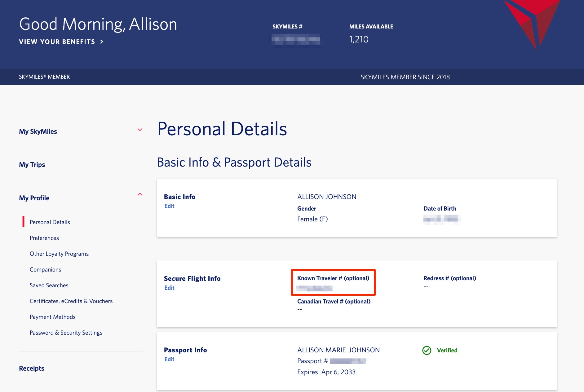
Task: Open Payment Methods
Action: click(x=52, y=317)
